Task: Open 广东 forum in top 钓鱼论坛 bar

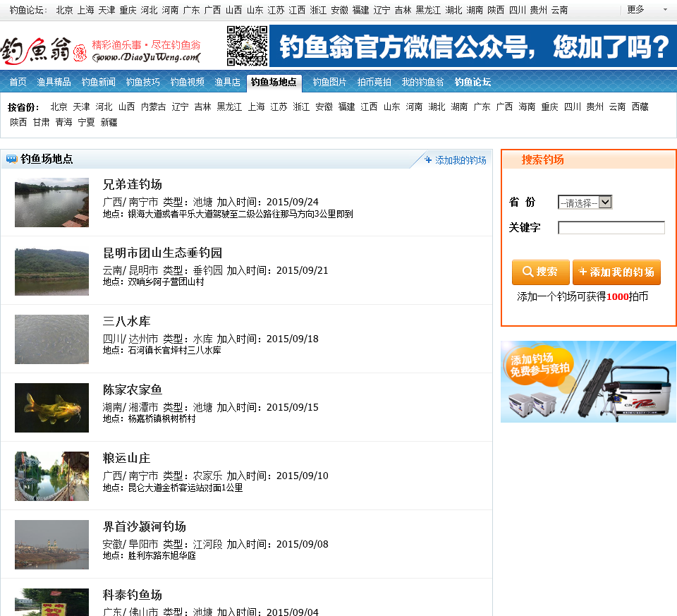Action: coord(191,10)
